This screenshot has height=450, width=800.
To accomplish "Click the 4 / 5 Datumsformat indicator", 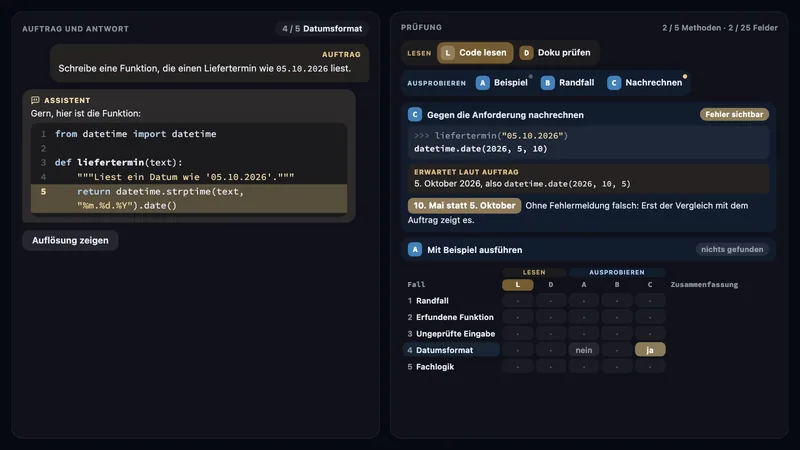I will tap(322, 29).
